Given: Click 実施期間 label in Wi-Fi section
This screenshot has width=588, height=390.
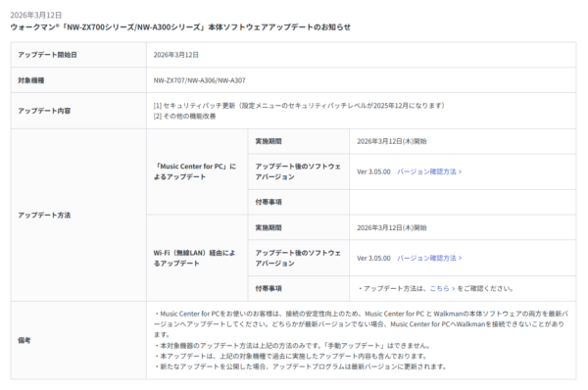Looking at the screenshot, I should (x=269, y=227).
